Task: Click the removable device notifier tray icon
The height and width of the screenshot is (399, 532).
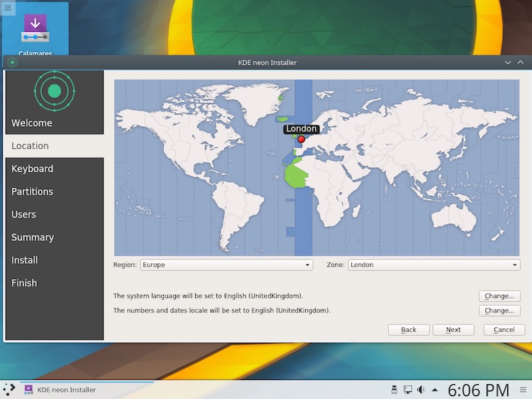Action: click(394, 389)
